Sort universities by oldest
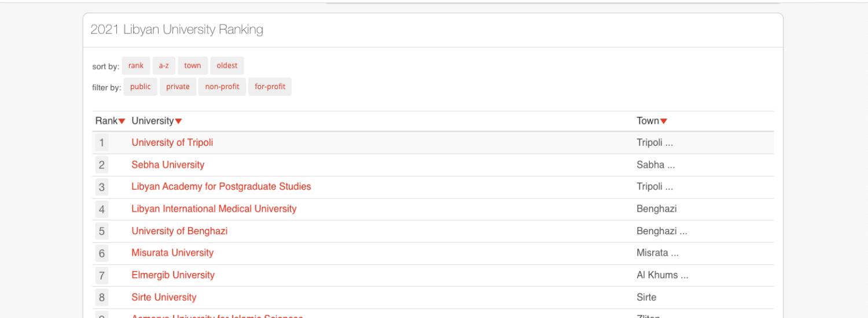Viewport: 868px width, 318px height. point(227,65)
